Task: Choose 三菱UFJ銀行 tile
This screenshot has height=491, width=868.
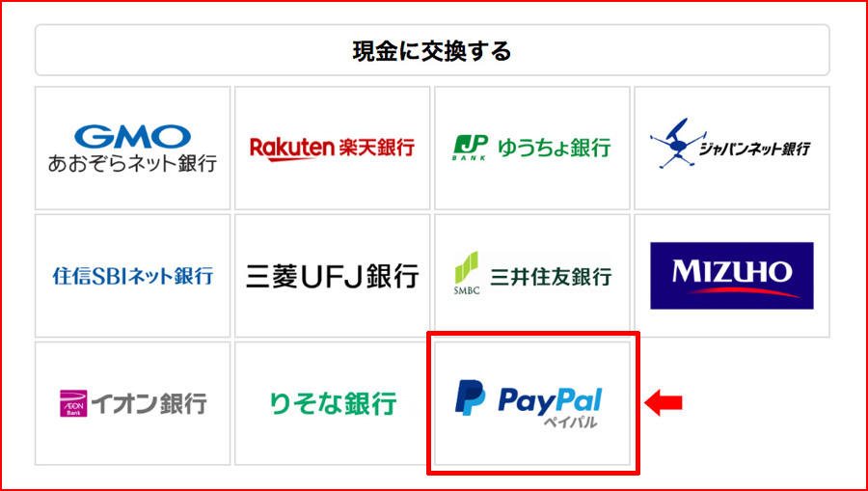Action: [x=332, y=276]
